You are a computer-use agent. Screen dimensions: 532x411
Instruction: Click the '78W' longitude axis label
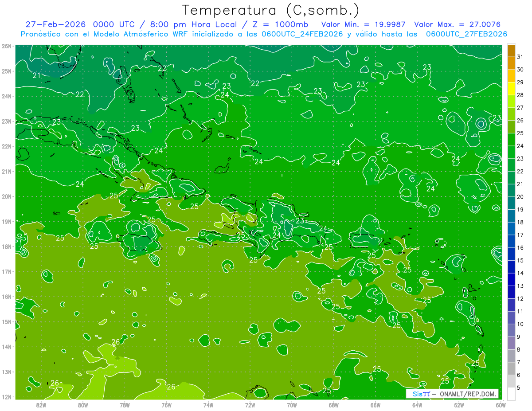pos(125,404)
